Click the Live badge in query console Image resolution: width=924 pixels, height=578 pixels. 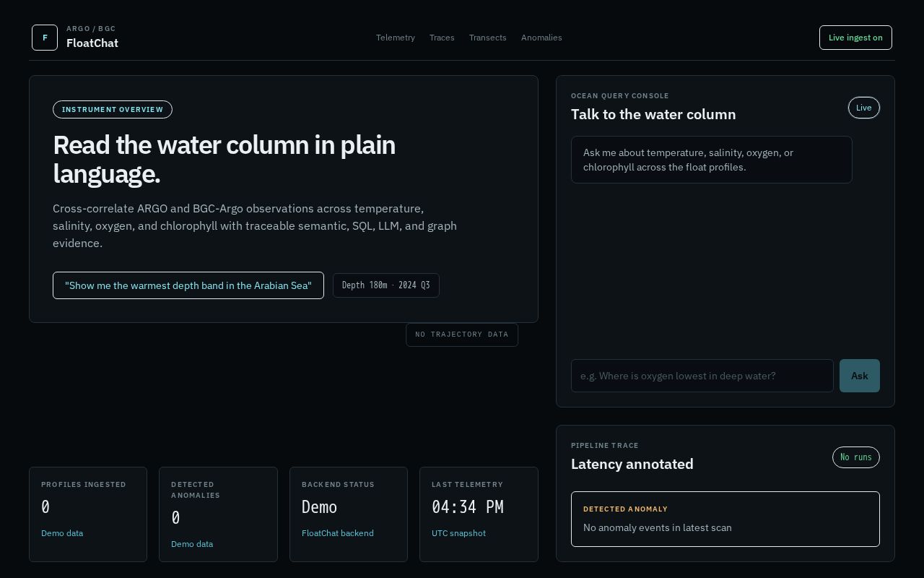pos(864,108)
